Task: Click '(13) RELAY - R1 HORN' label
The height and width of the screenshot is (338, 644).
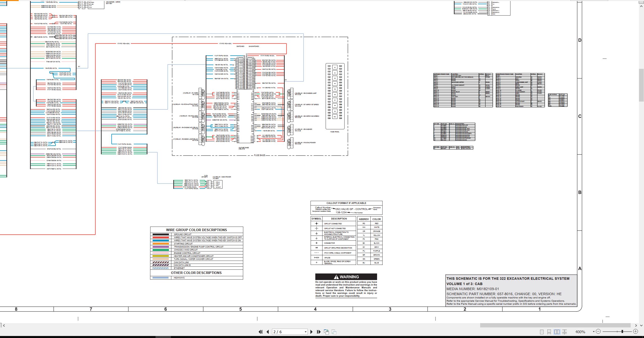Action: 191,93
